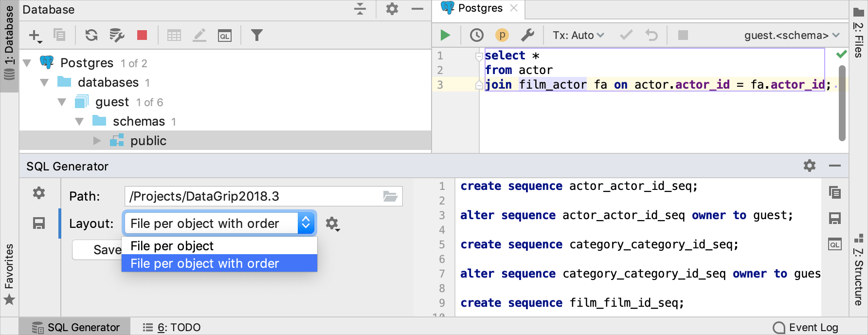
Task: Expand the public schema node
Action: [x=97, y=141]
